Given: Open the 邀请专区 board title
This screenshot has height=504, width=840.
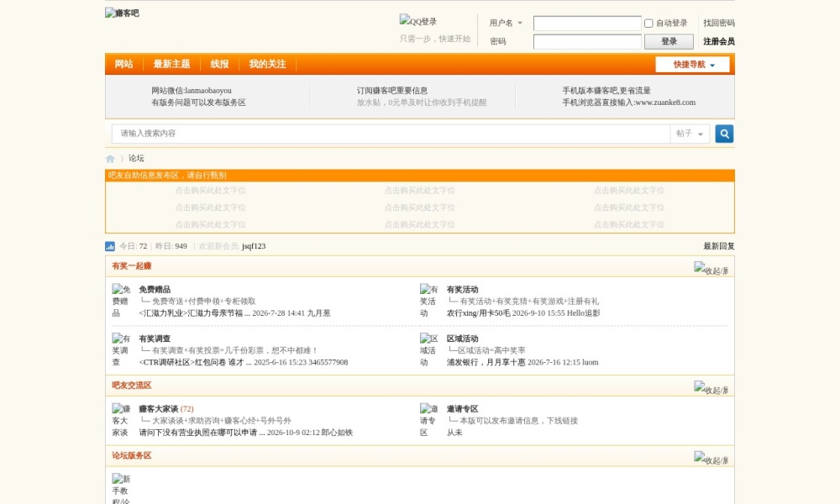Looking at the screenshot, I should [462, 409].
